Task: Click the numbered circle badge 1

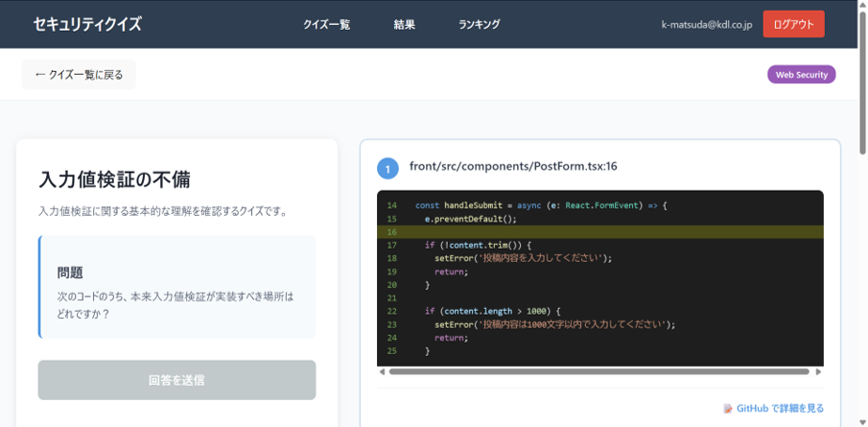Action: (x=387, y=168)
